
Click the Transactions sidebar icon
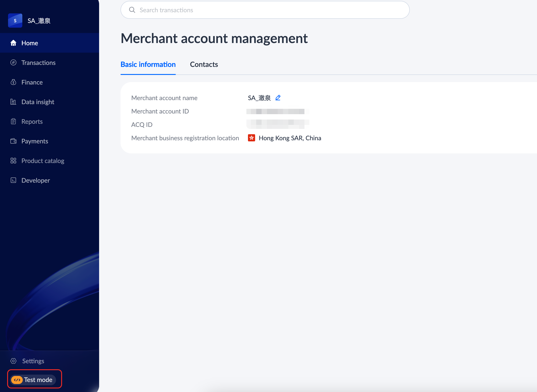13,63
